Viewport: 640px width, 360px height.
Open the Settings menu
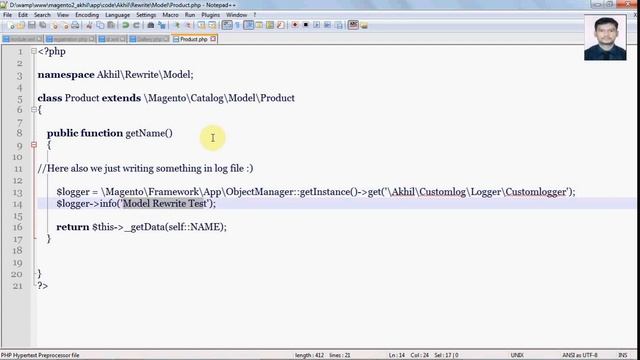pyautogui.click(x=146, y=15)
